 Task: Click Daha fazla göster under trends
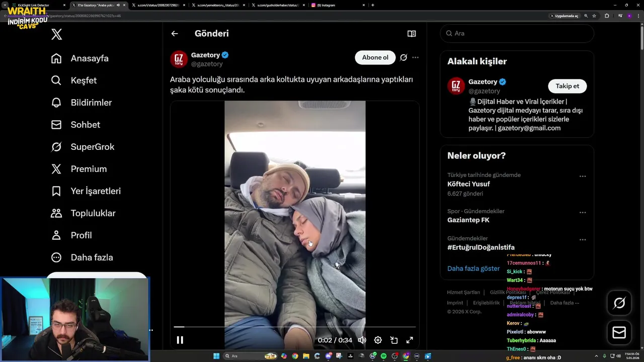(473, 268)
